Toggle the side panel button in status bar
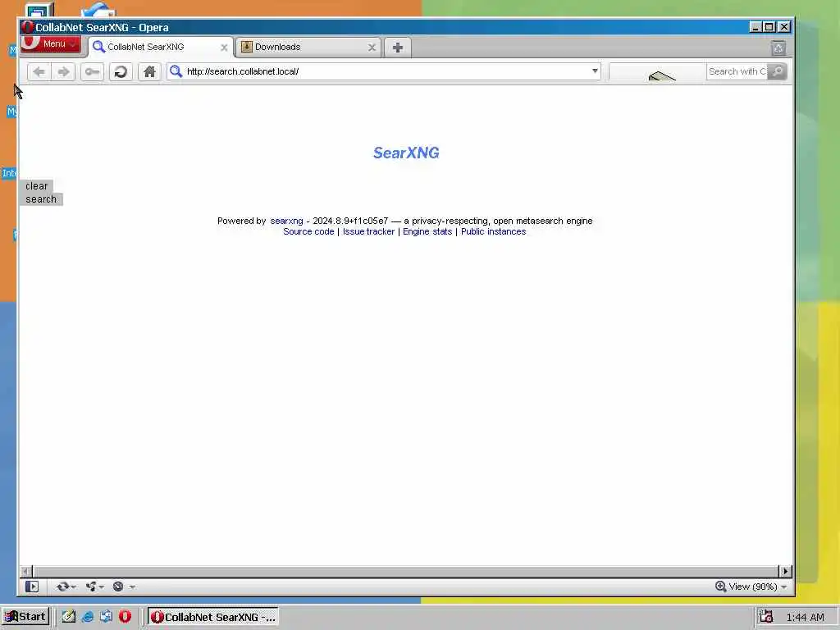 click(32, 587)
